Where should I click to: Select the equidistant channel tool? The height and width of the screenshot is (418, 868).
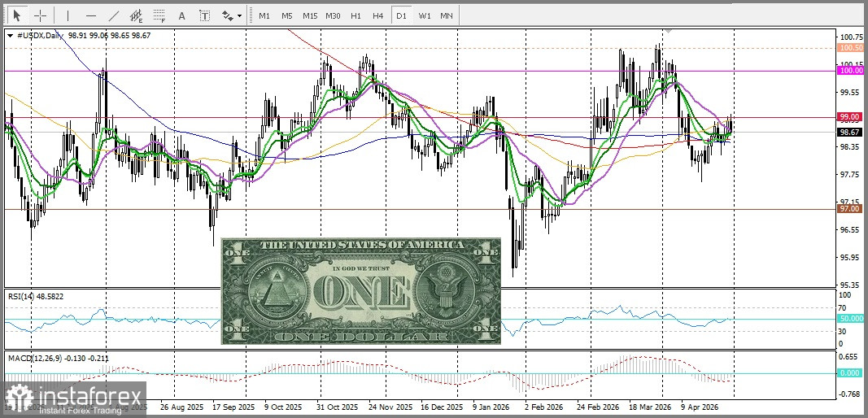136,15
